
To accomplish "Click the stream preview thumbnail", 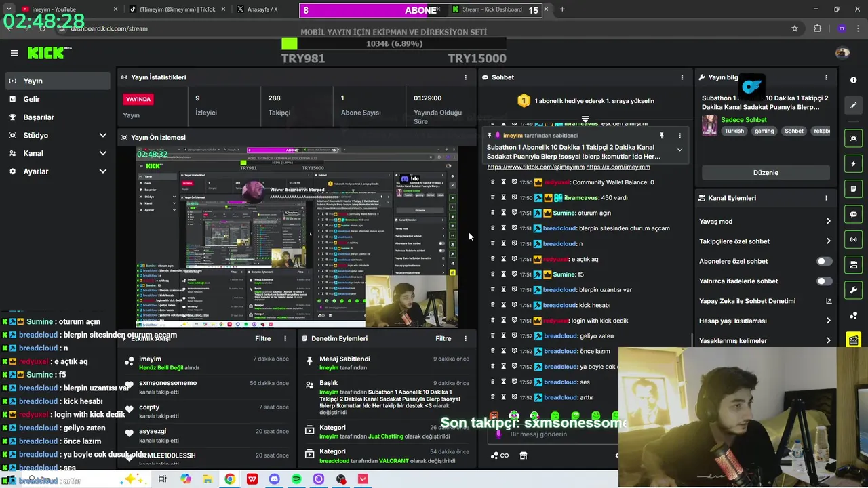I will (297, 237).
